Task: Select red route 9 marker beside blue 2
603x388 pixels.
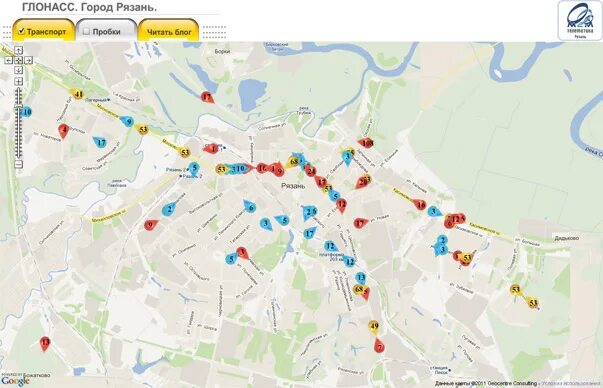Action: coord(151,225)
